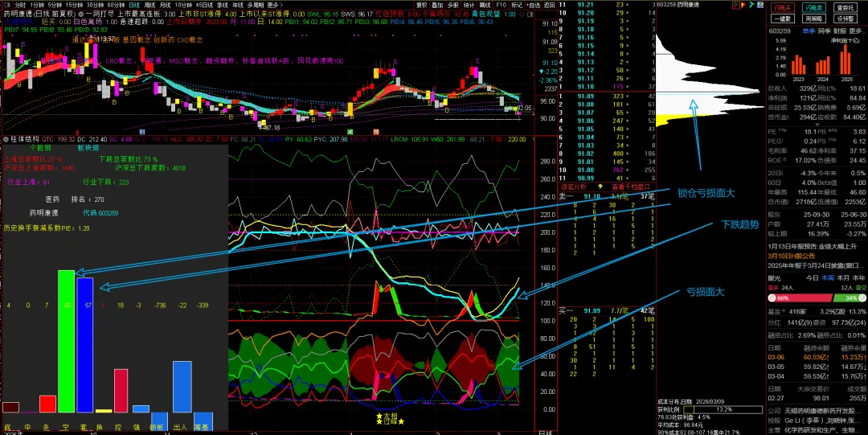
Task: Click the 画线 drawing tool button
Action: 485,5
